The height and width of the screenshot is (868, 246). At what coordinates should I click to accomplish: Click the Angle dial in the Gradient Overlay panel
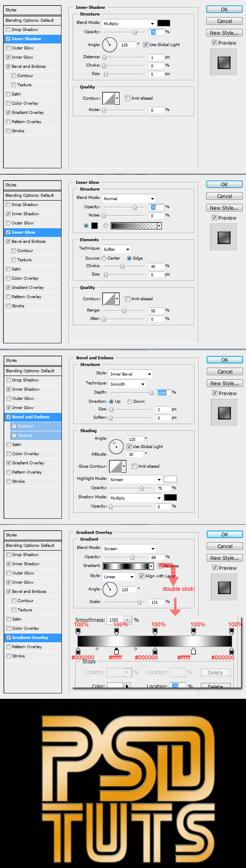pos(110,589)
